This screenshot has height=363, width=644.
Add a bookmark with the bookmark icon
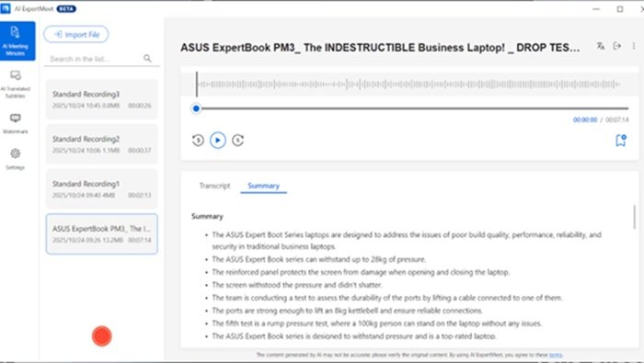(x=621, y=141)
